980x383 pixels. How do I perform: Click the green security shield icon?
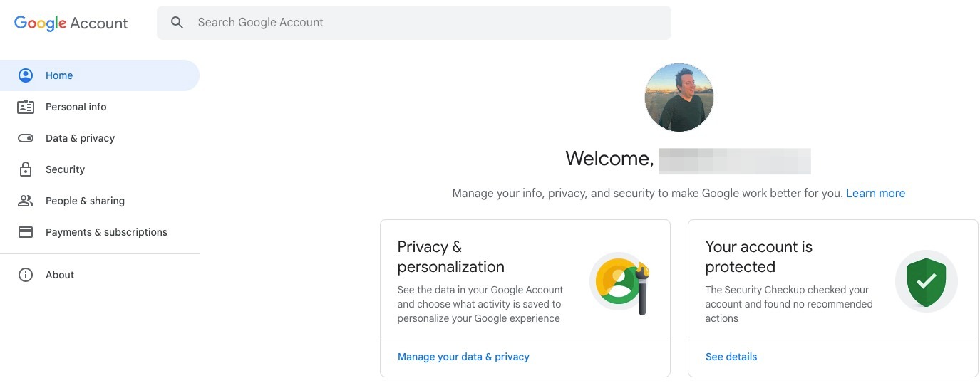pos(926,281)
